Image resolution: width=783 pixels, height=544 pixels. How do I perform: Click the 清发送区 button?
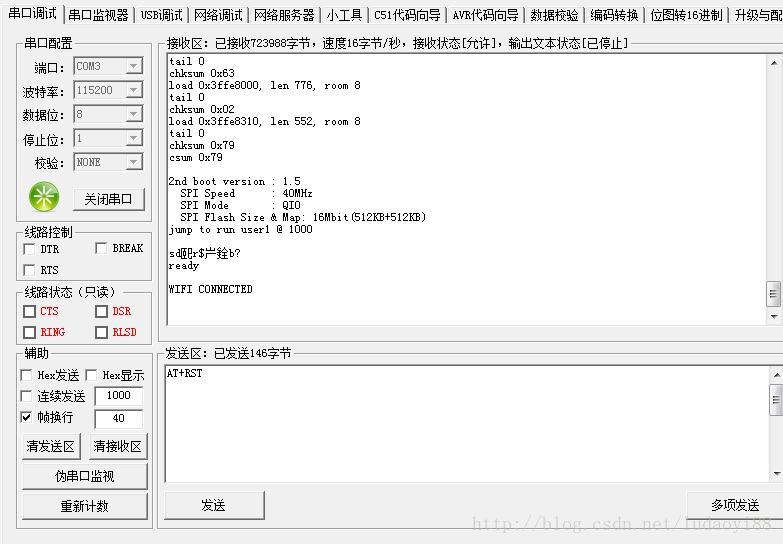[50, 446]
